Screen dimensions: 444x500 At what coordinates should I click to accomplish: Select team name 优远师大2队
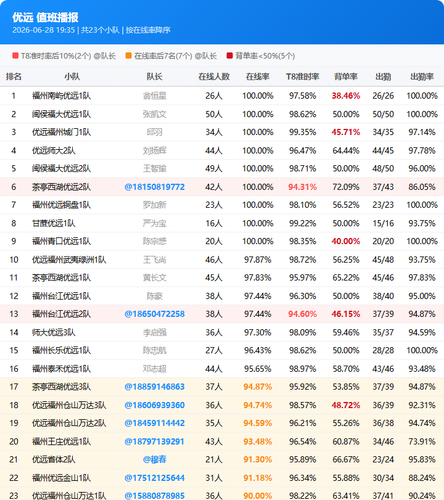tap(54, 151)
